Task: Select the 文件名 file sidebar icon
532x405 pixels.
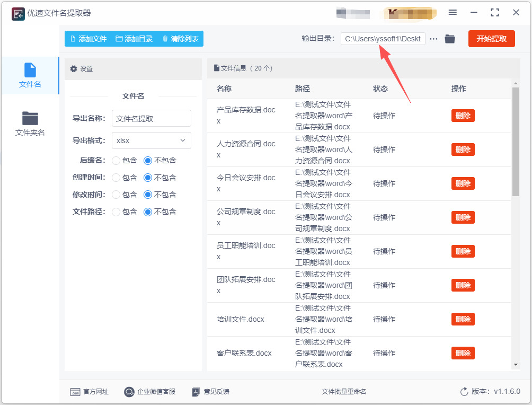Action: tap(30, 70)
